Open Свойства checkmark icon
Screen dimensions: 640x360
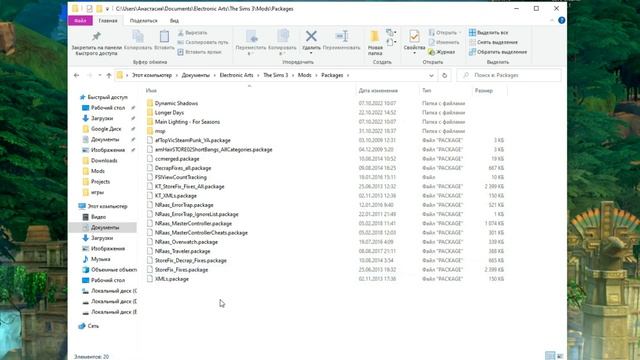[x=414, y=37]
